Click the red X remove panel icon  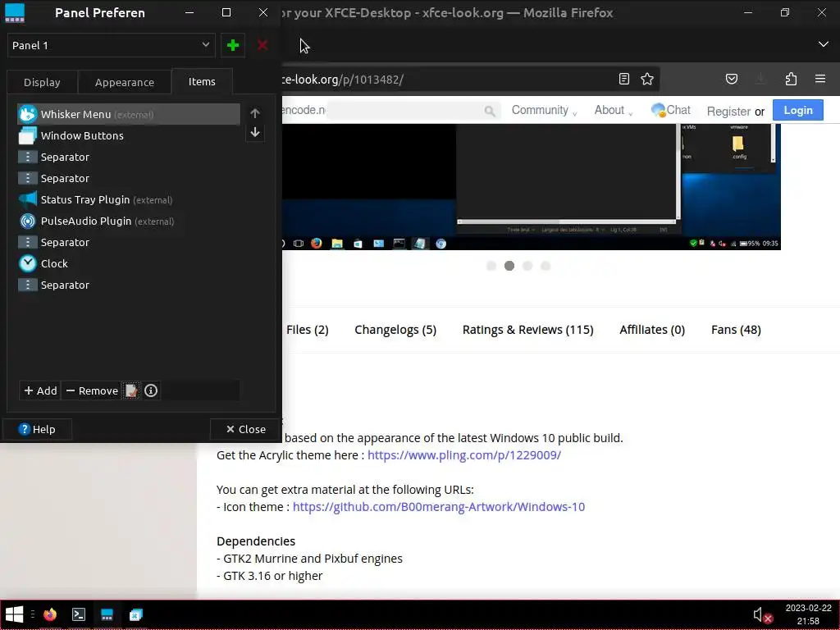coord(262,46)
